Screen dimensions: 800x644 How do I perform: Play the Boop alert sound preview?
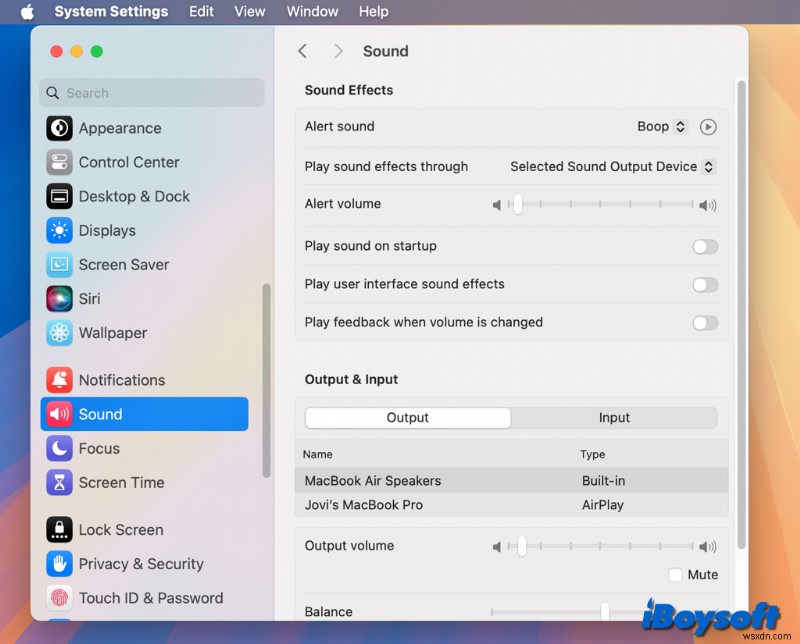(708, 127)
